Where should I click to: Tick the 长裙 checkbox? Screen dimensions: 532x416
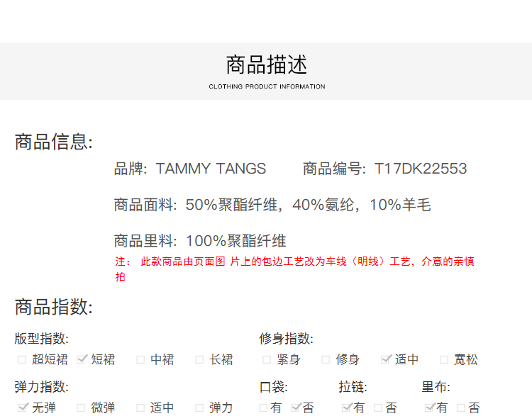[x=200, y=360]
